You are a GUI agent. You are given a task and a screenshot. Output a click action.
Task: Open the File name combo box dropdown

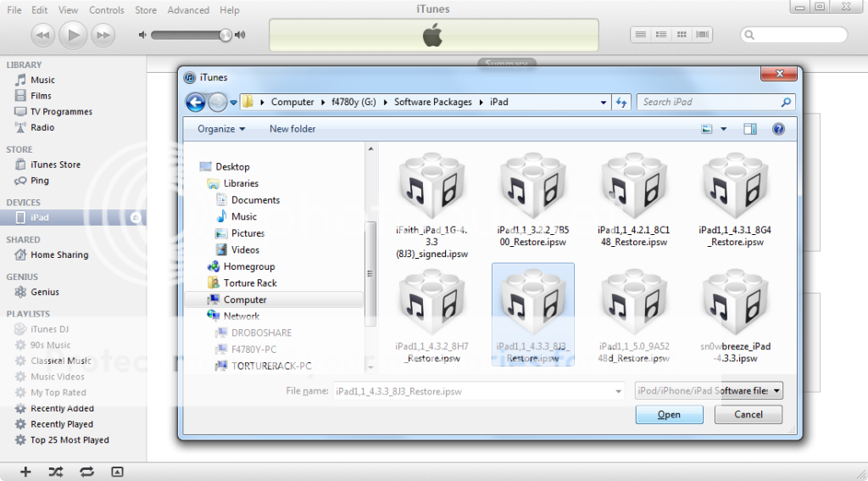pyautogui.click(x=618, y=391)
